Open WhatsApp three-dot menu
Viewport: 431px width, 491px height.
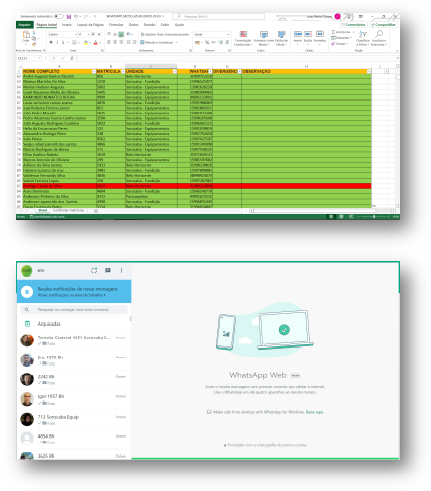pyautogui.click(x=121, y=270)
